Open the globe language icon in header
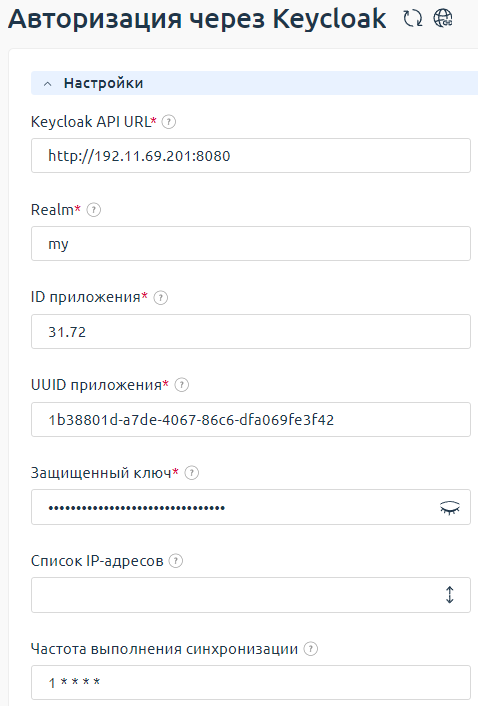Image resolution: width=478 pixels, height=706 pixels. tap(443, 18)
